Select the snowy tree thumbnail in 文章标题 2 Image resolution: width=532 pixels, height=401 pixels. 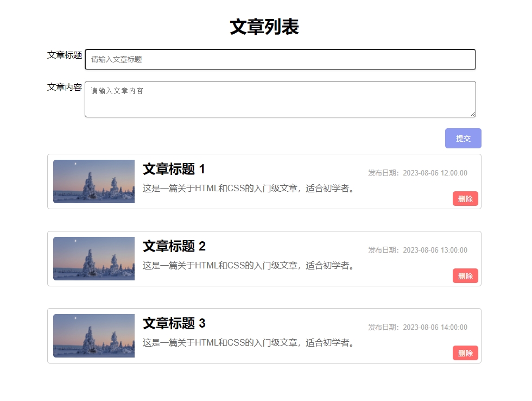(x=94, y=259)
